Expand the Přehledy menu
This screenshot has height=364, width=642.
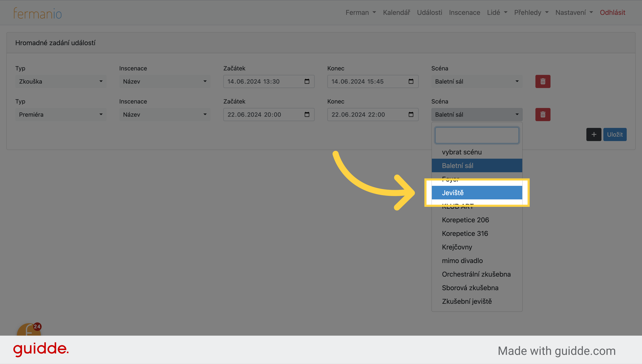tap(531, 13)
